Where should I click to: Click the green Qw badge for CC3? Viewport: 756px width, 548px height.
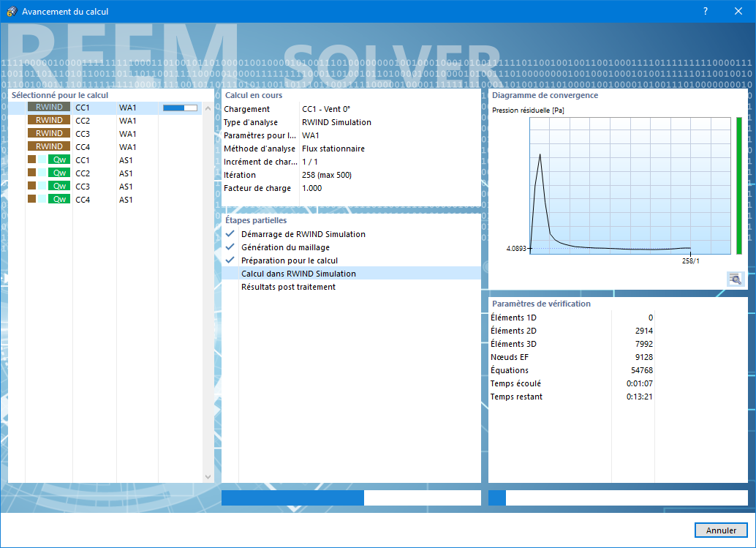tap(59, 186)
